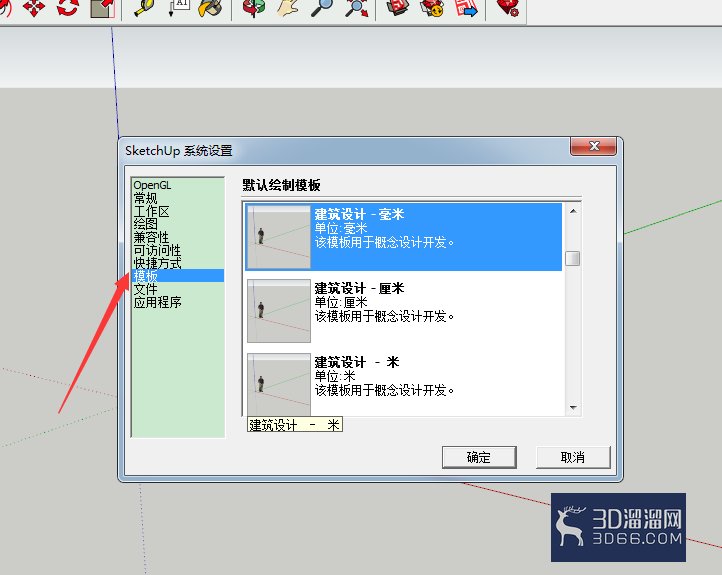Click the 厘米 template preview thumbnail
722x575 pixels.
click(x=279, y=311)
